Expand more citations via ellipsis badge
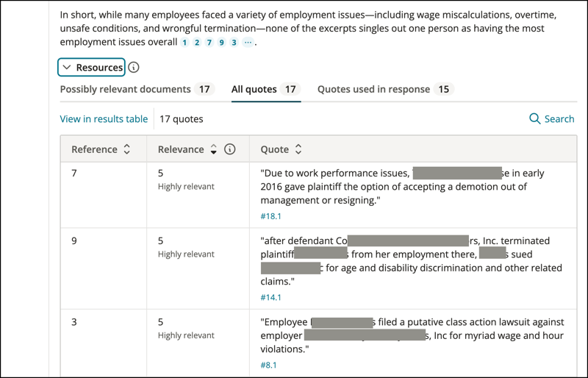This screenshot has height=378, width=588. click(248, 43)
